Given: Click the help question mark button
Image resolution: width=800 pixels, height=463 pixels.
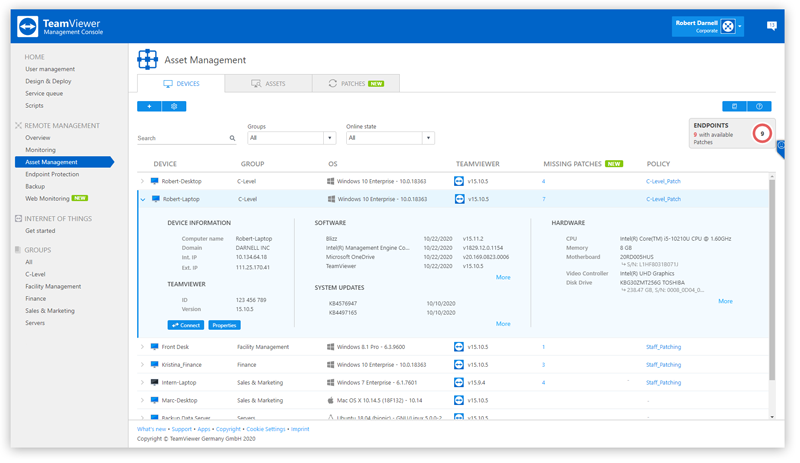Looking at the screenshot, I should [759, 106].
